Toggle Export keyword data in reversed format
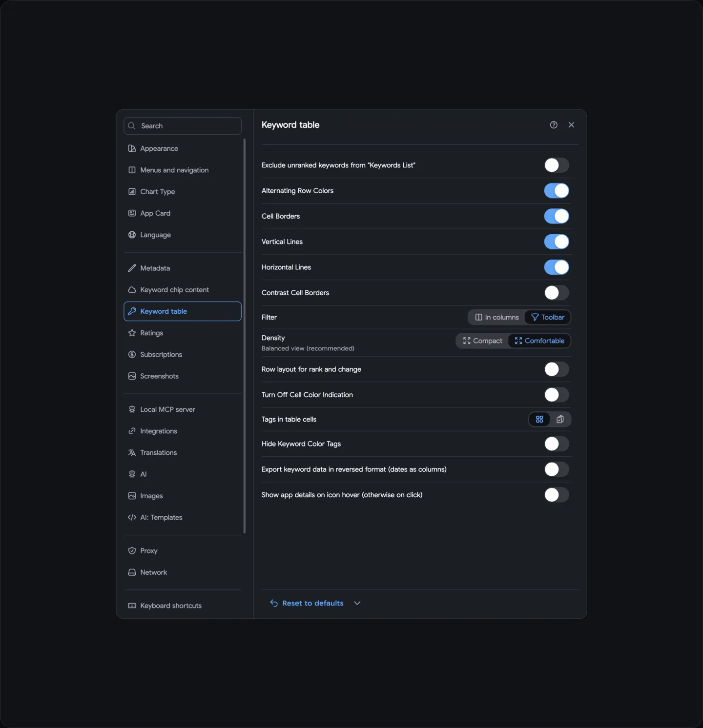Image resolution: width=703 pixels, height=728 pixels. coord(557,469)
